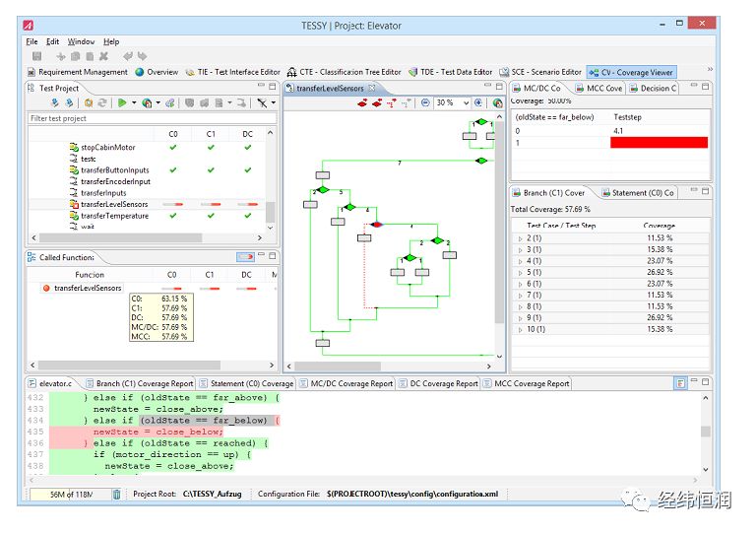Open the filter tool dropdown arrow

coord(274,102)
